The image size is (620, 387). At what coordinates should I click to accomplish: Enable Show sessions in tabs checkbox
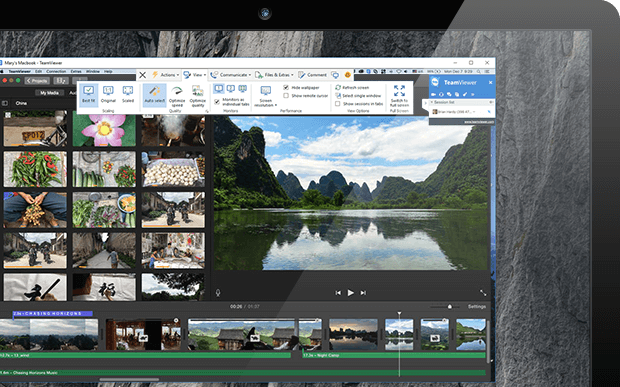click(337, 104)
